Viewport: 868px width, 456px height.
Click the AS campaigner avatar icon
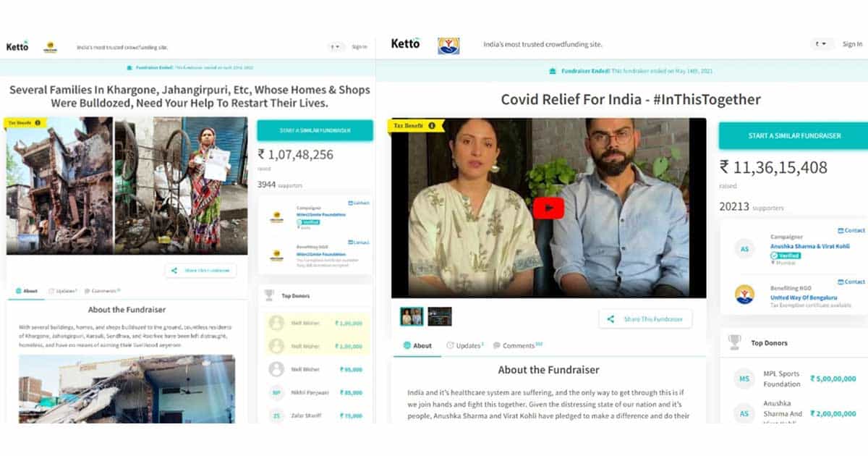click(x=743, y=250)
